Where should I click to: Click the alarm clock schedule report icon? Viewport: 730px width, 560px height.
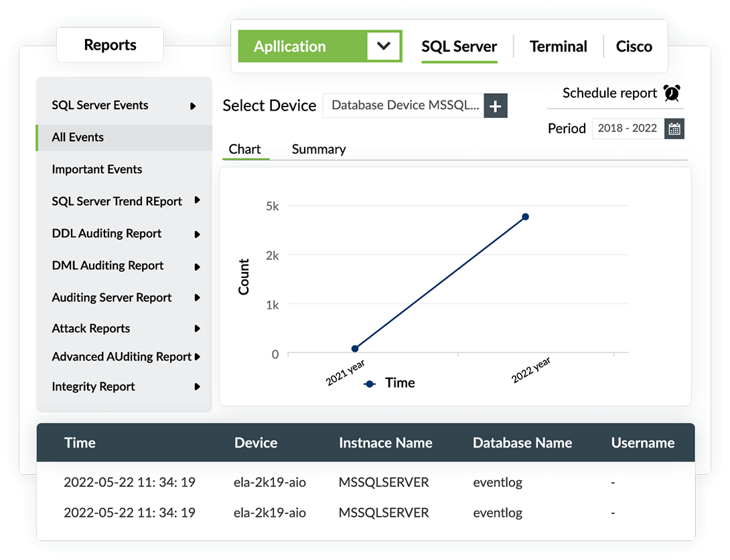(x=672, y=93)
